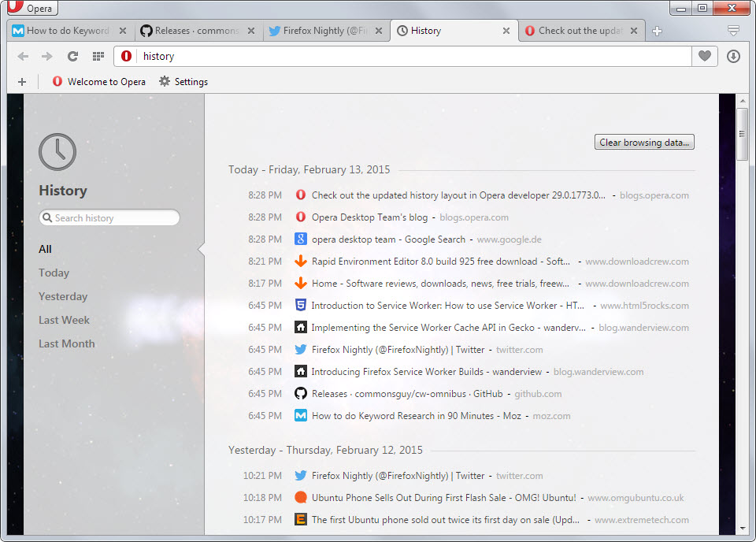Click the vertical scrollbar thumb
This screenshot has height=542, width=756.
pyautogui.click(x=743, y=134)
